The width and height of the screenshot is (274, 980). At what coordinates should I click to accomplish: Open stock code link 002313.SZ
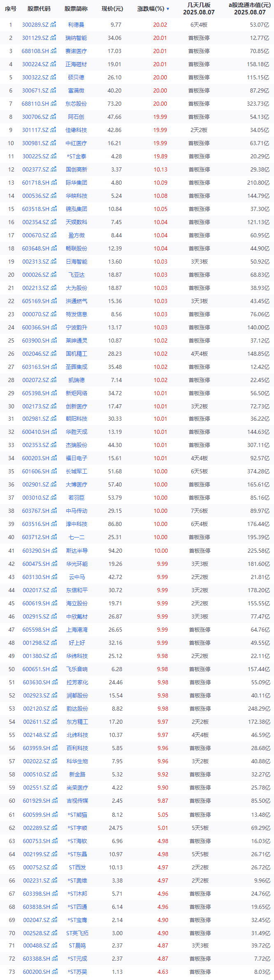point(35,262)
